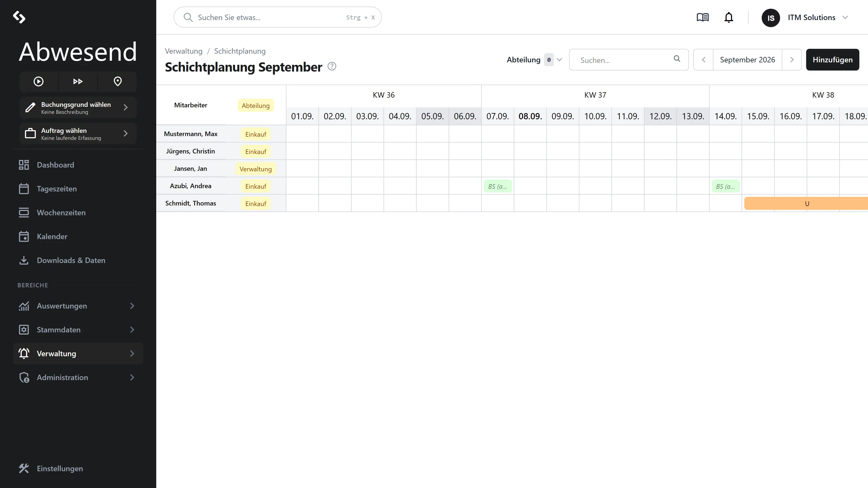
Task: Start time tracking with the play icon
Action: [39, 82]
